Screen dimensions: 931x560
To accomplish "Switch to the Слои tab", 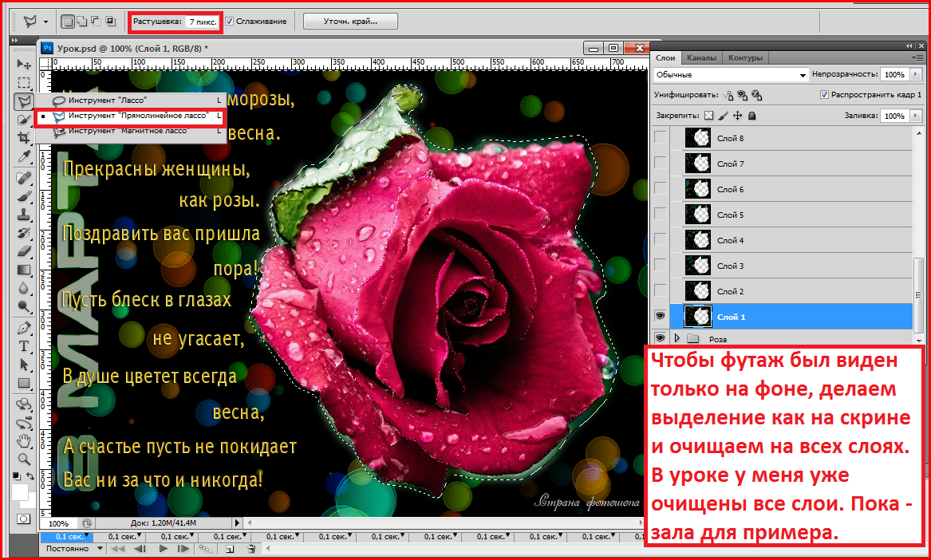I will (x=665, y=57).
